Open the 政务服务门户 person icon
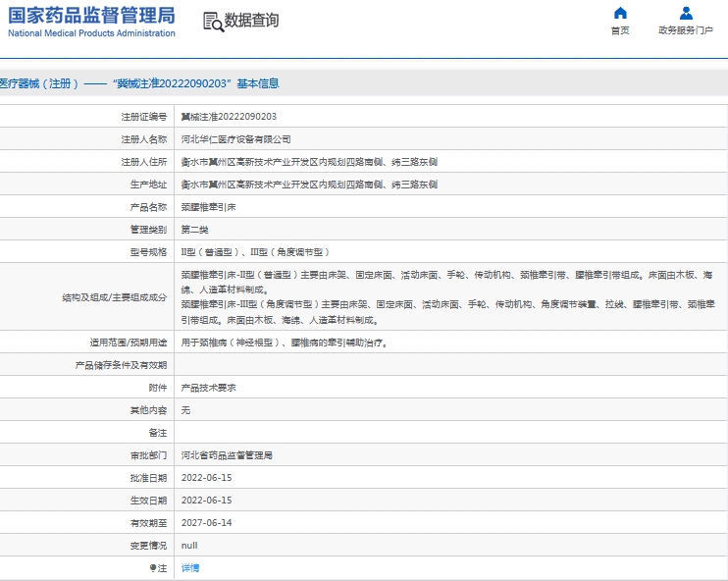This screenshot has width=728, height=581. click(686, 13)
